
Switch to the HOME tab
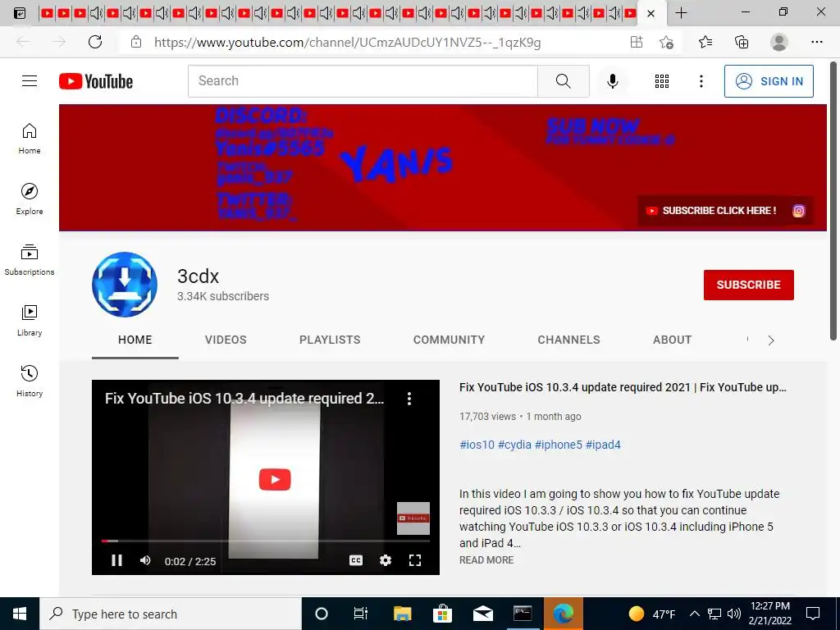pos(135,340)
